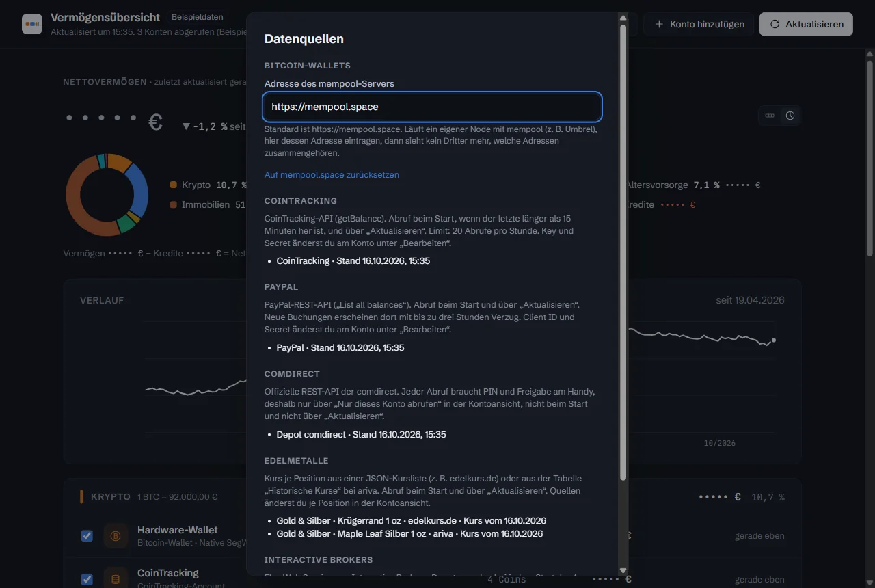
Task: Click the 'NETTOVERMÖGEN' heading
Action: pos(105,82)
